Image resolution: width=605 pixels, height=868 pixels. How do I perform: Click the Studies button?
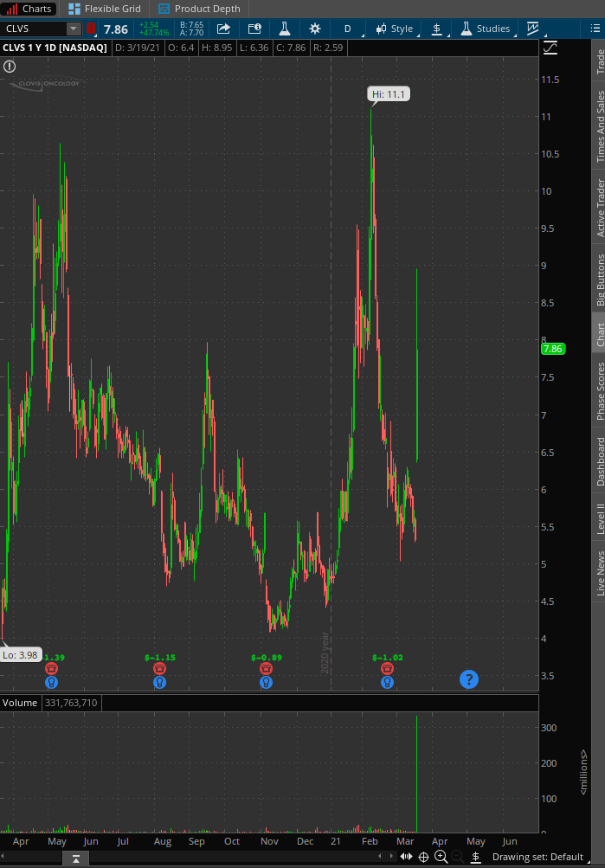(485, 29)
